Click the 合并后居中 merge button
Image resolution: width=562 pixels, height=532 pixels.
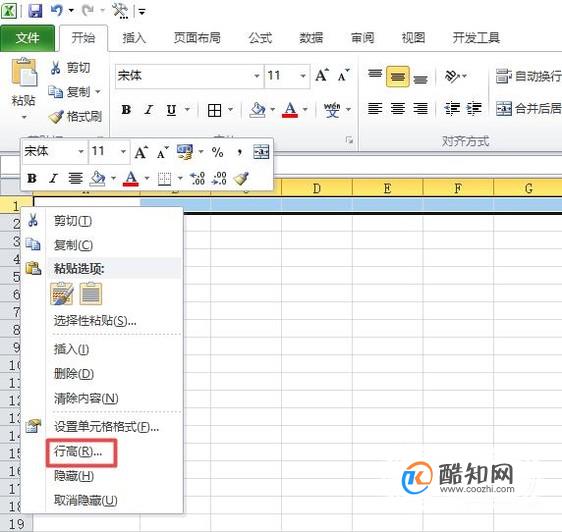click(529, 108)
